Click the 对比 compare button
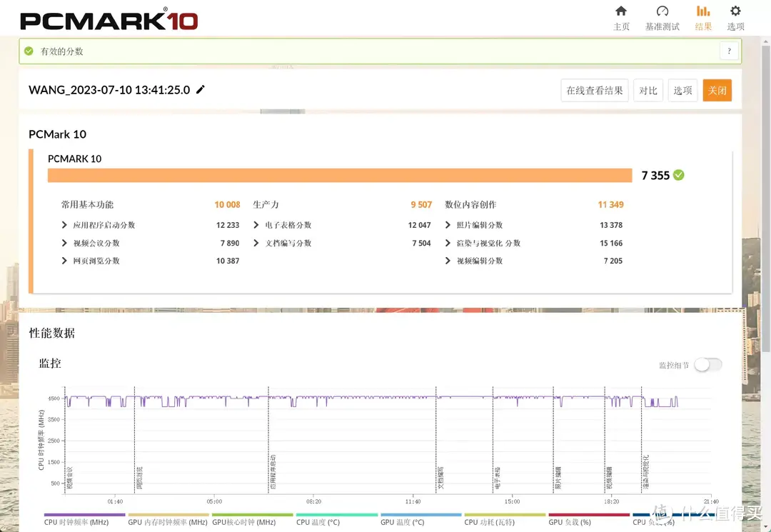Screen dimensions: 771x532 pos(648,91)
